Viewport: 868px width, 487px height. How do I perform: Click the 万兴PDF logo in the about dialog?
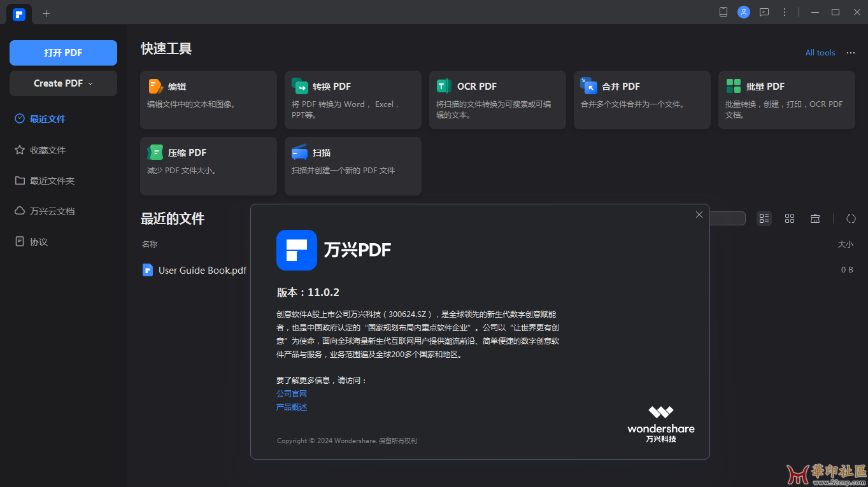(x=297, y=250)
